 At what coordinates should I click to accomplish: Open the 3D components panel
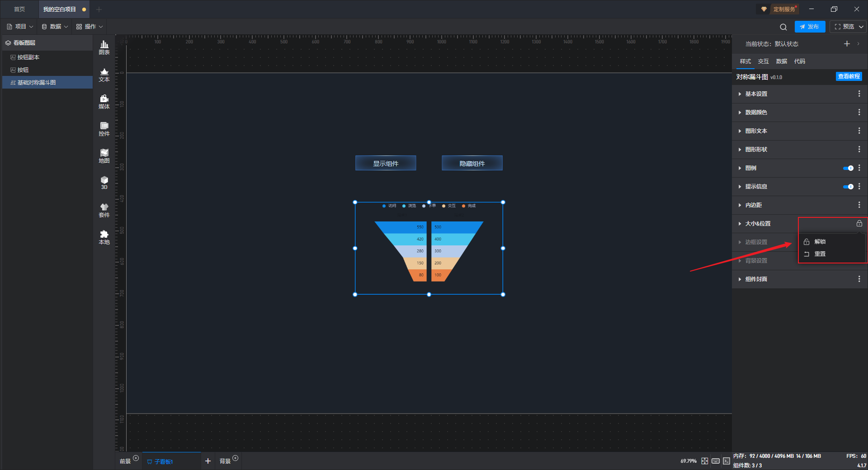pos(104,183)
